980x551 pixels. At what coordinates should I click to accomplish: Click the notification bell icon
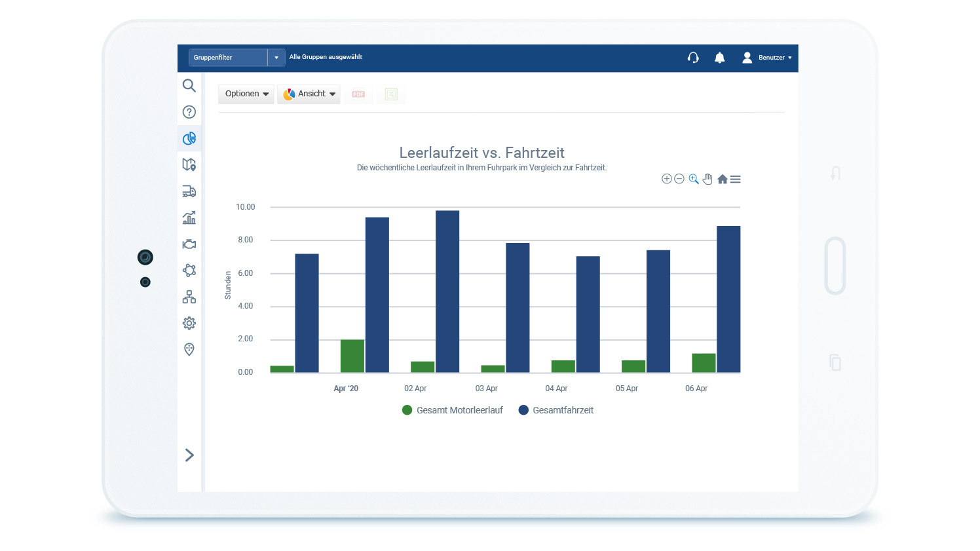pyautogui.click(x=719, y=58)
